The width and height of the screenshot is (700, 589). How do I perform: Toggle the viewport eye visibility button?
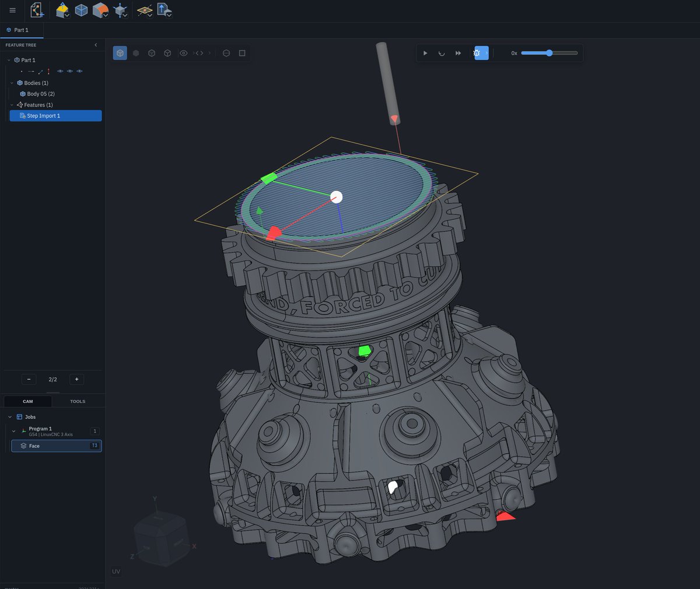[183, 53]
